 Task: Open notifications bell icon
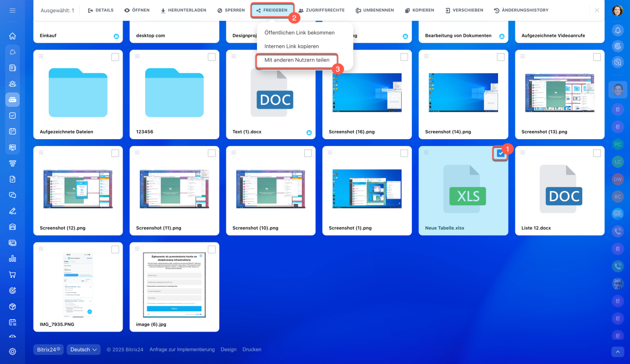click(618, 30)
